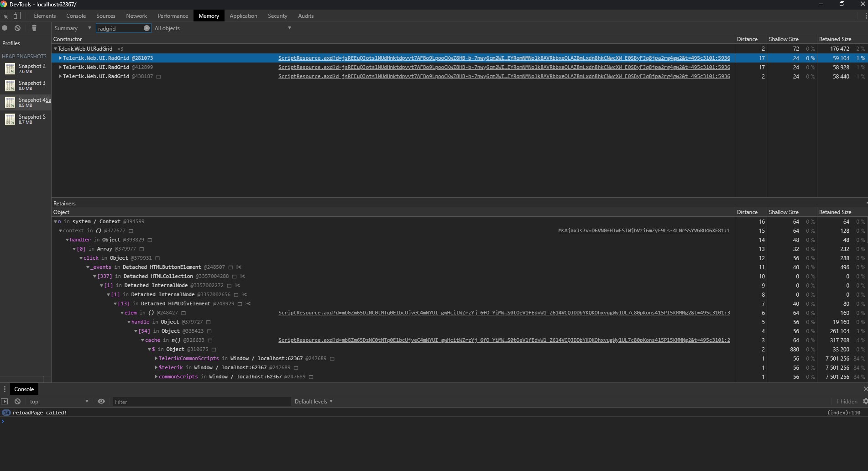Click the collect garbage trash icon
The height and width of the screenshot is (471, 868).
click(34, 28)
